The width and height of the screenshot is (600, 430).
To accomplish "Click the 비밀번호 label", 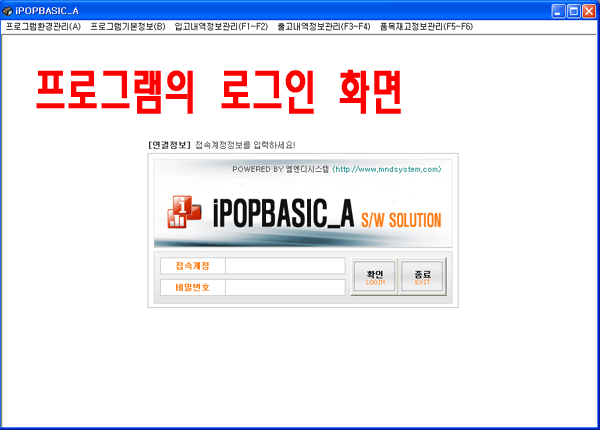I will [x=192, y=287].
